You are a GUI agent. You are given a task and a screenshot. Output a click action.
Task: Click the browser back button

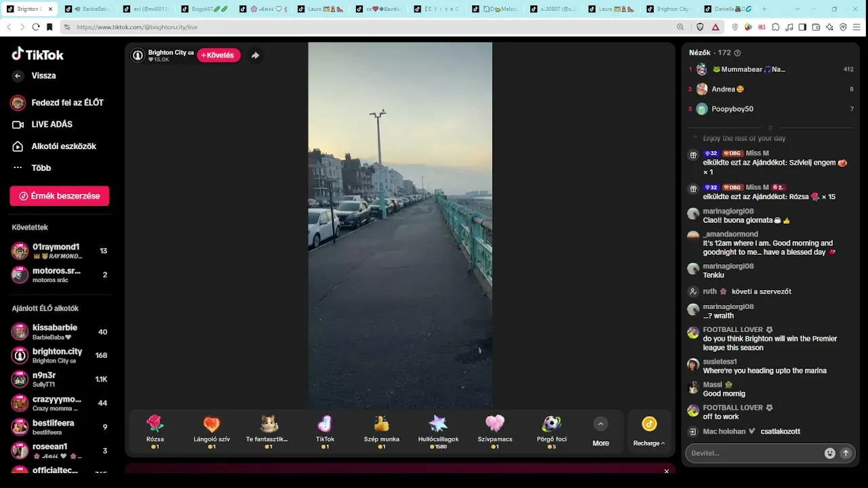tap(9, 27)
